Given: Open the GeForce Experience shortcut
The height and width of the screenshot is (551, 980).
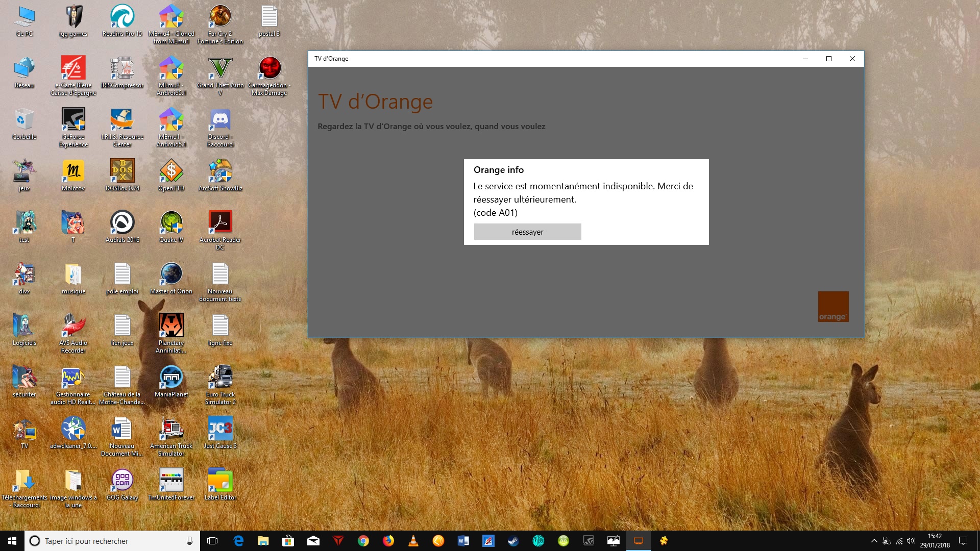Looking at the screenshot, I should click(x=73, y=120).
